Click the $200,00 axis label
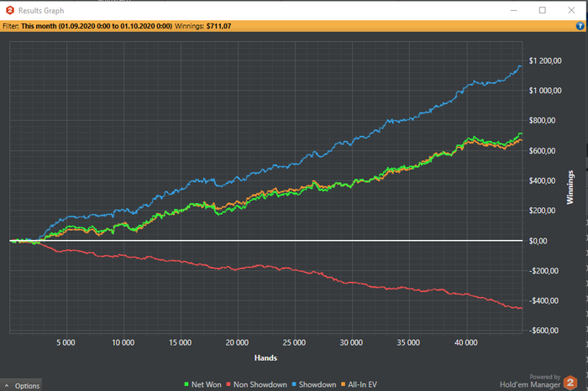Viewport: 588px width, 391px height. pos(542,211)
